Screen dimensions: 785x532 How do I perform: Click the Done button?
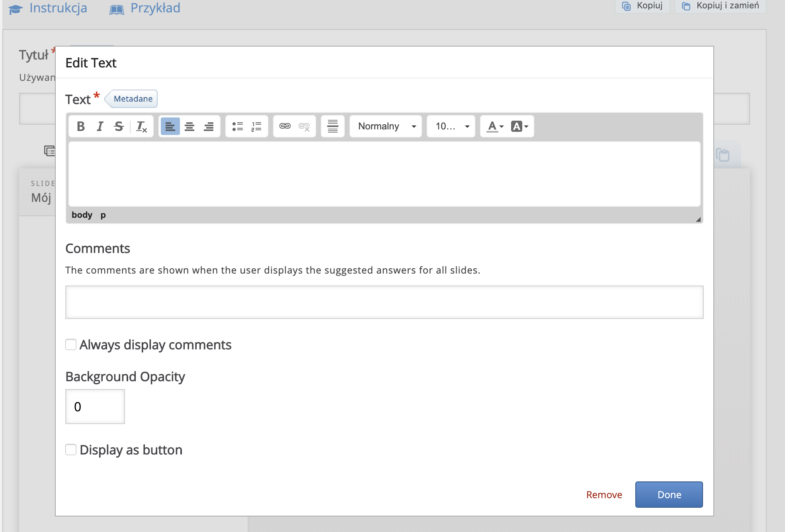click(x=669, y=495)
